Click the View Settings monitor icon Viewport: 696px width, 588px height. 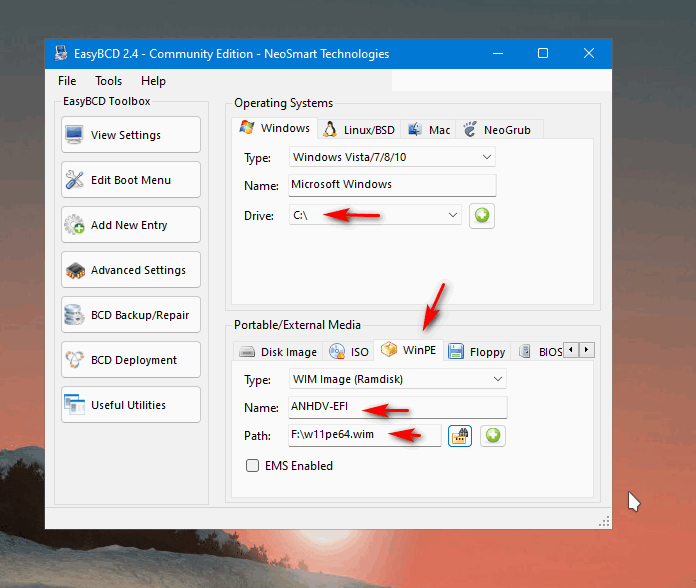tap(74, 134)
